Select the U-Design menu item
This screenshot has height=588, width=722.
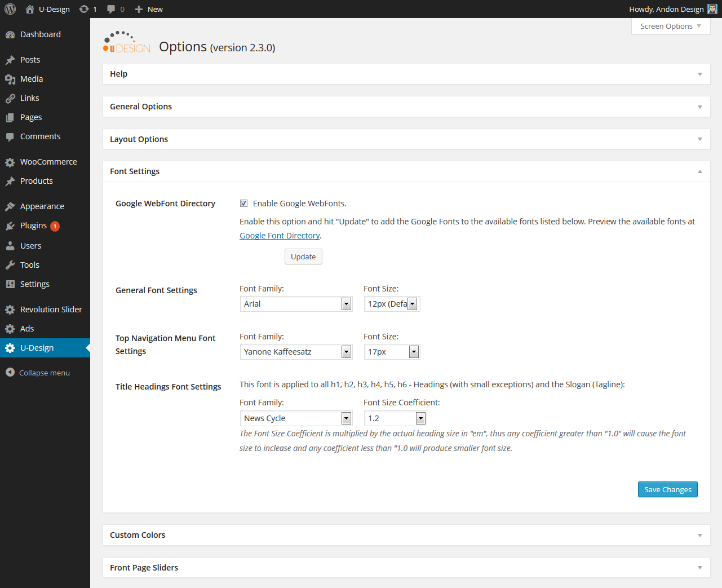pos(36,347)
